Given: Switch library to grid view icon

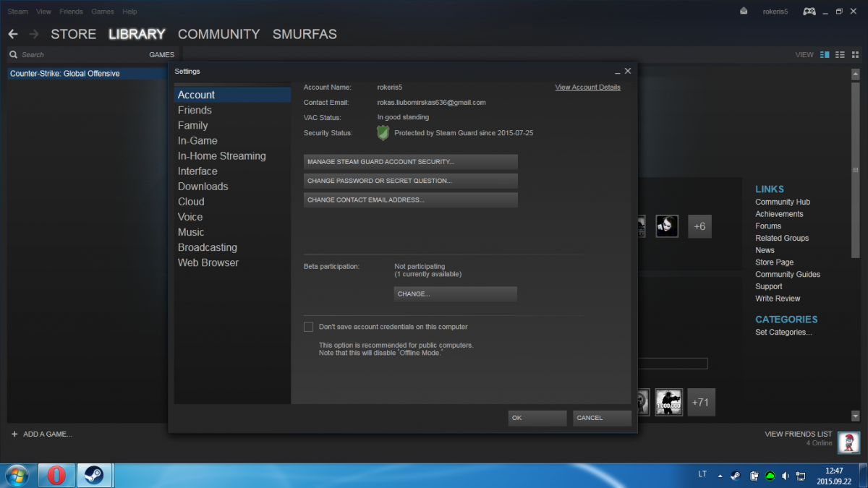Looking at the screenshot, I should click(856, 54).
